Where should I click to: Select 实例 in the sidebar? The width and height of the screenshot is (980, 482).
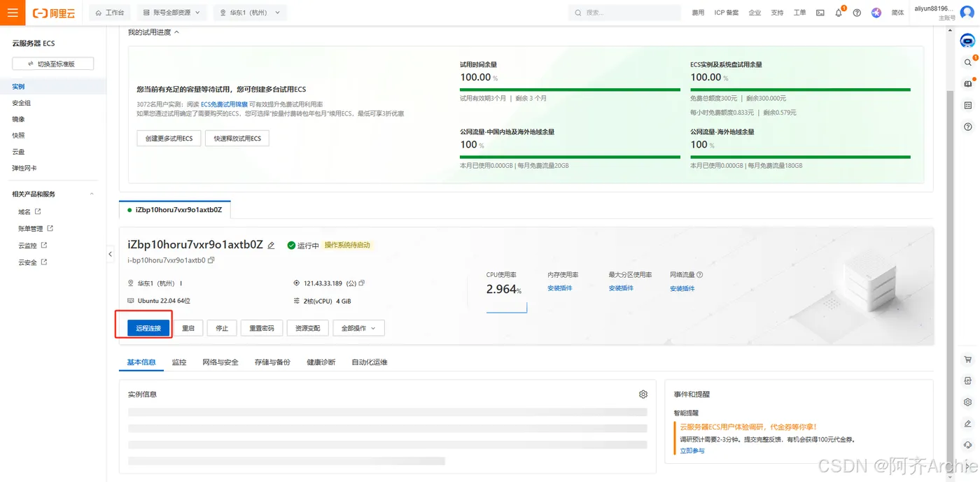(x=53, y=87)
